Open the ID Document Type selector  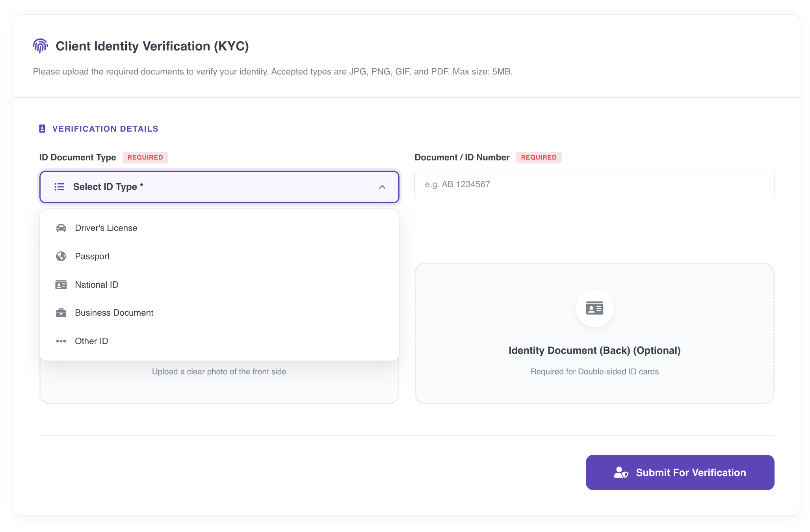(219, 187)
